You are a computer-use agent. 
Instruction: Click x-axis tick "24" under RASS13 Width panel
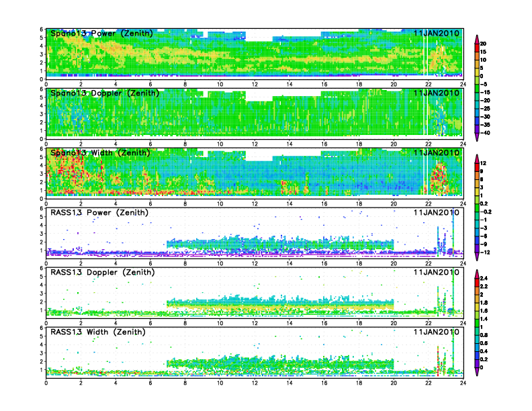click(x=463, y=383)
